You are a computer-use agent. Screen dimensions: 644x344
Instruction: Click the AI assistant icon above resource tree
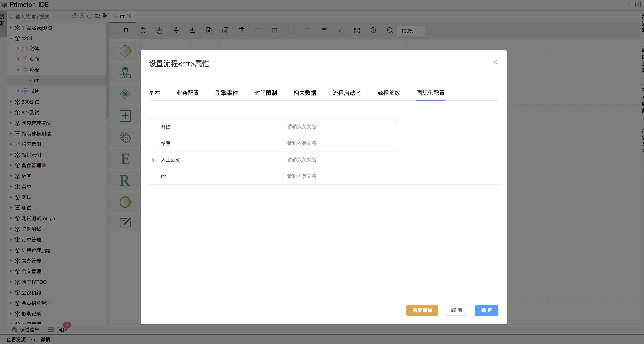[75, 16]
